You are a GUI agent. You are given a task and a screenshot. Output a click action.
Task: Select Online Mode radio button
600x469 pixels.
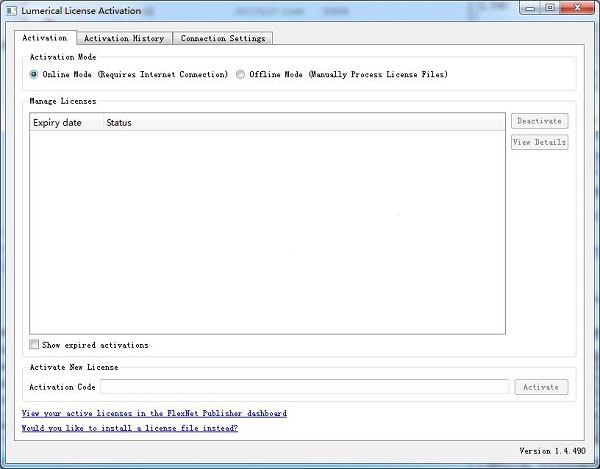coord(34,74)
